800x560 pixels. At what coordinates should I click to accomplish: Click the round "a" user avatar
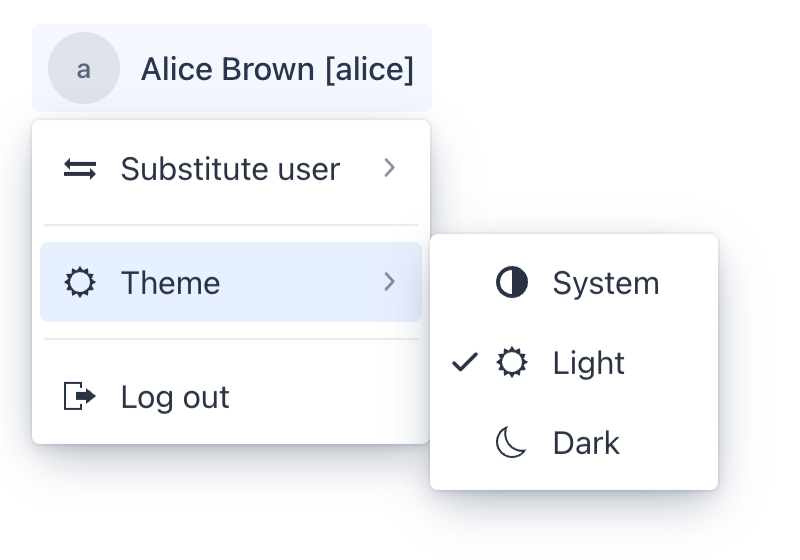click(x=84, y=69)
